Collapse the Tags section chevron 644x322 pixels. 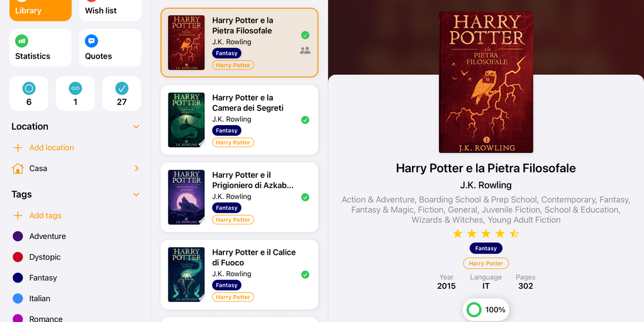point(136,195)
